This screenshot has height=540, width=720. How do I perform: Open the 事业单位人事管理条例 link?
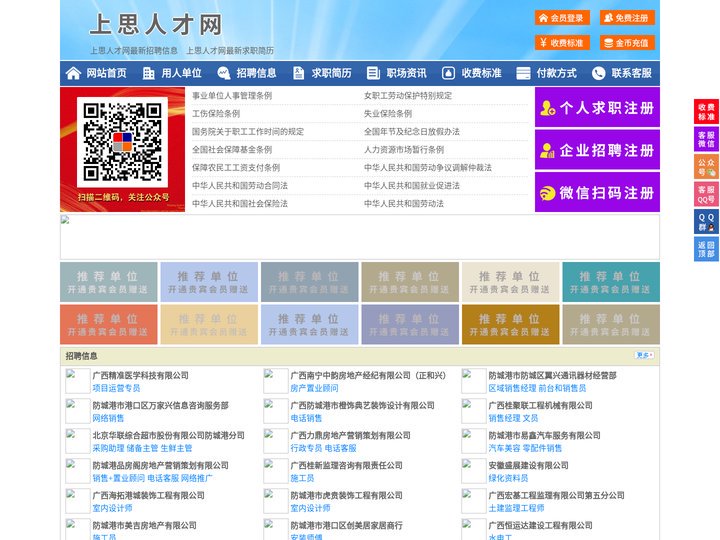[x=232, y=96]
